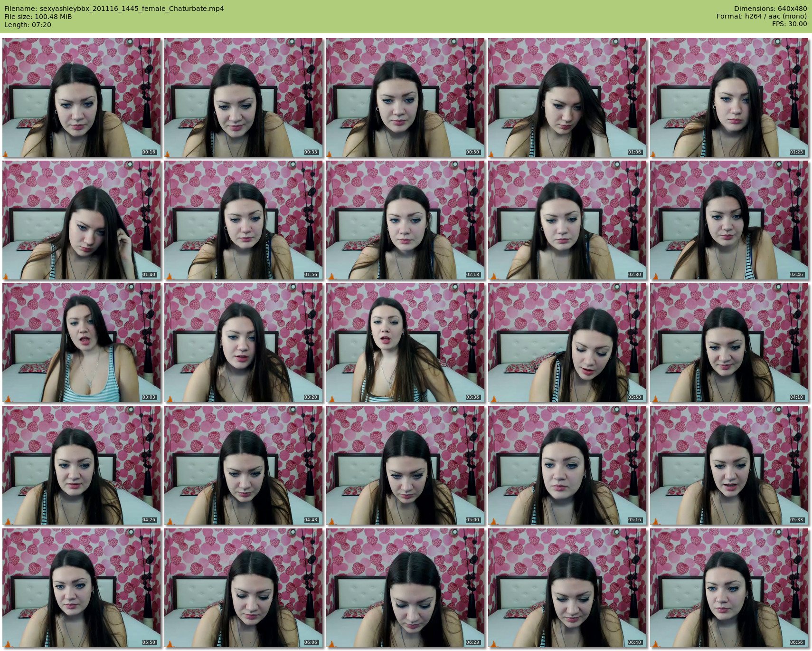Image resolution: width=812 pixels, height=651 pixels.
Task: Click the thumbnail at 00:50
Action: [x=406, y=98]
